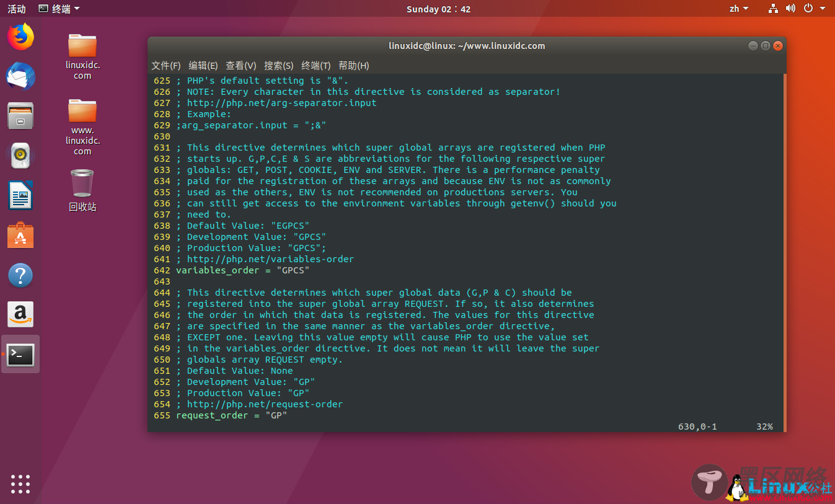The image size is (835, 504).
Task: Open the 搜索(S) menu
Action: click(279, 66)
